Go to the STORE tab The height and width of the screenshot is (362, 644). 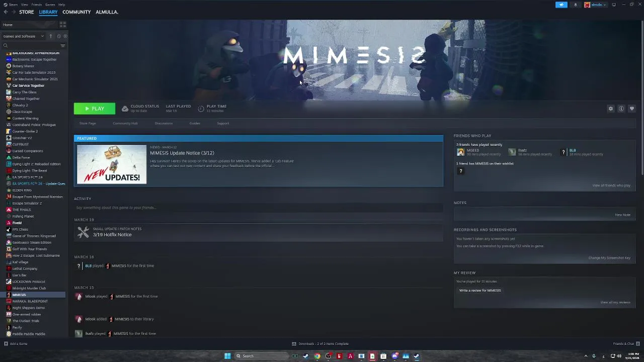(27, 12)
